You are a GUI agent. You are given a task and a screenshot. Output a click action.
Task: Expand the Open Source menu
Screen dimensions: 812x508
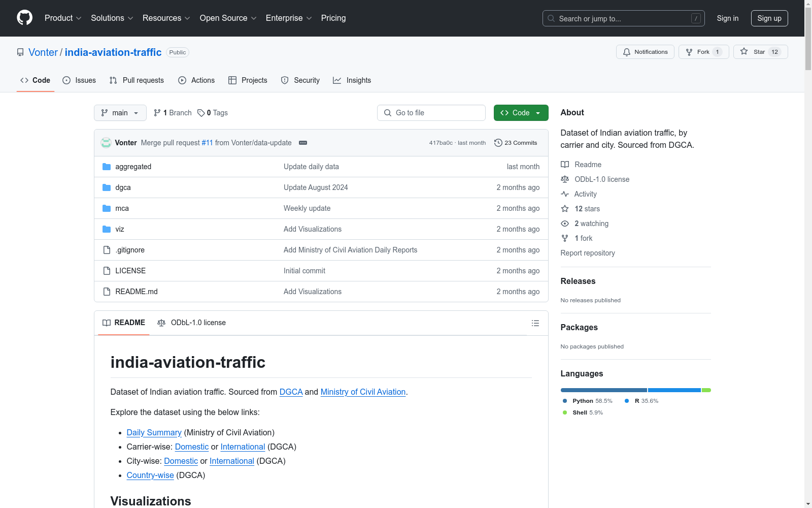pos(228,18)
